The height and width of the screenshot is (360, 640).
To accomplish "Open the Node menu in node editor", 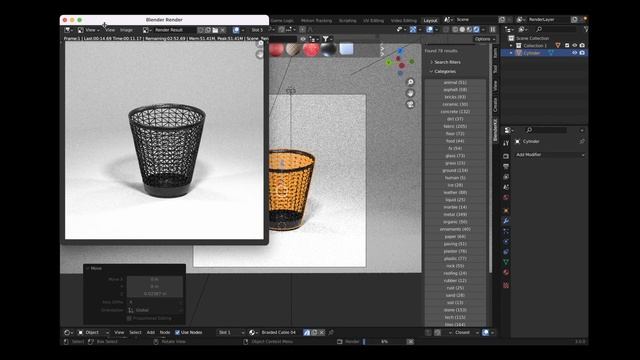I will click(165, 332).
